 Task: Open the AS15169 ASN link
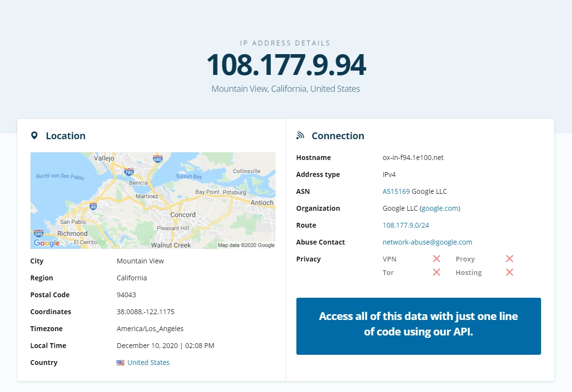[x=396, y=191]
